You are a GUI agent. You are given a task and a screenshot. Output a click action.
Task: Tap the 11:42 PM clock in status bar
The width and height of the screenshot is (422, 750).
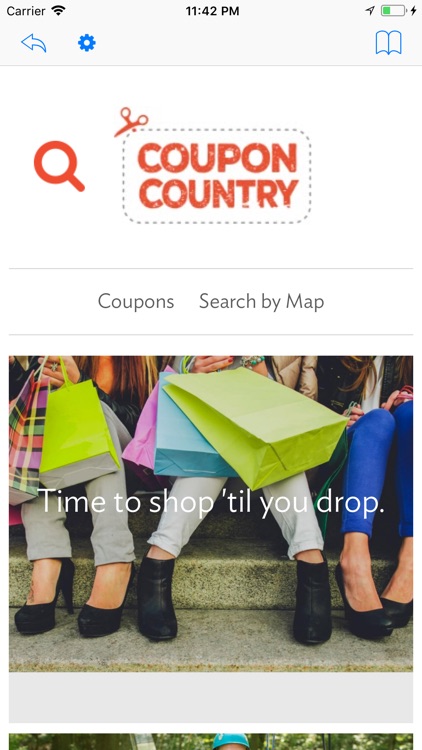pyautogui.click(x=212, y=11)
